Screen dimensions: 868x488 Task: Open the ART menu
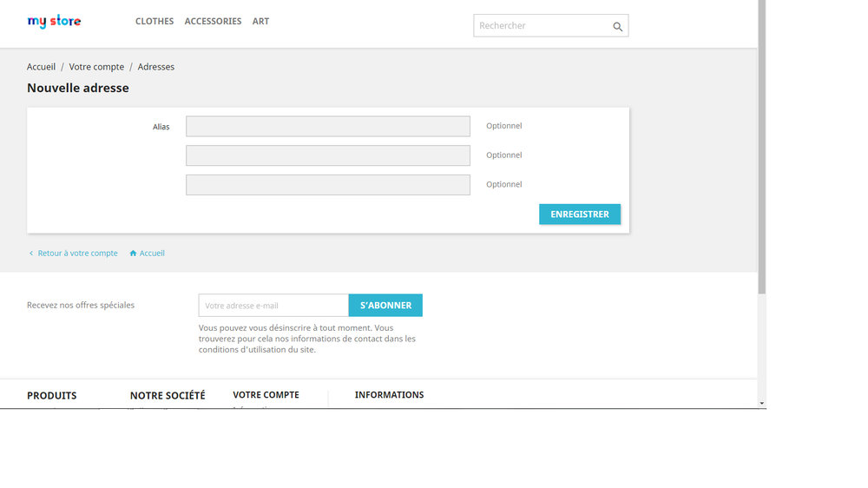tap(260, 21)
